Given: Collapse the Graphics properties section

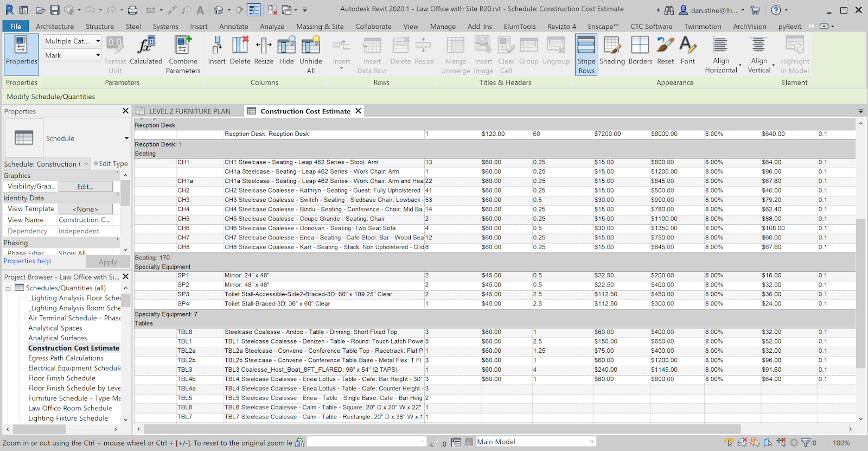Looking at the screenshot, I should [x=118, y=174].
